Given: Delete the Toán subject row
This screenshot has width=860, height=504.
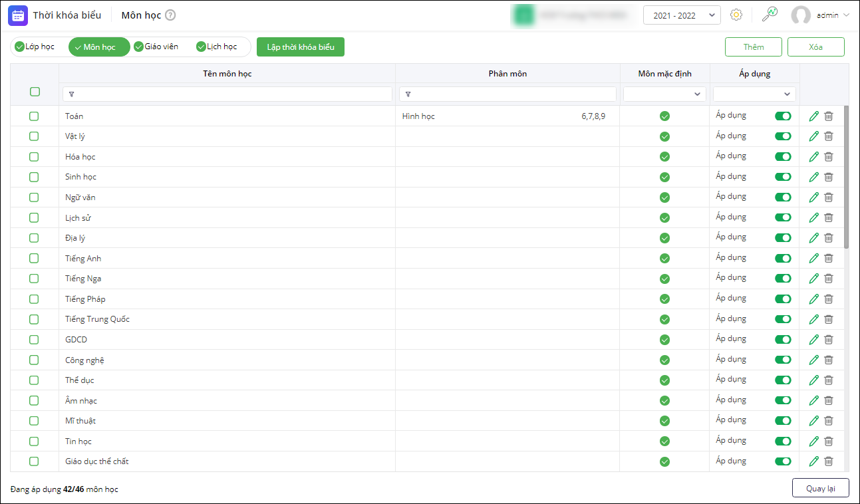Looking at the screenshot, I should [x=829, y=116].
